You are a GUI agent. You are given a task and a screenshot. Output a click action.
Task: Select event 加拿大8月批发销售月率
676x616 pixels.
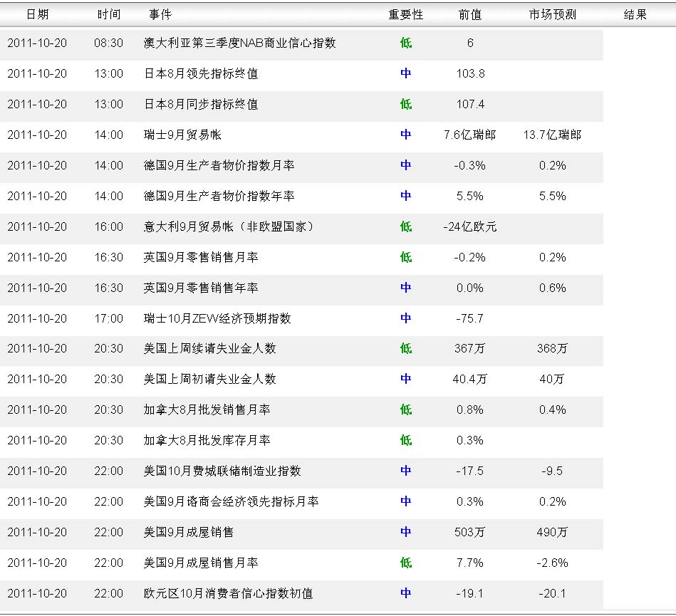coord(207,409)
